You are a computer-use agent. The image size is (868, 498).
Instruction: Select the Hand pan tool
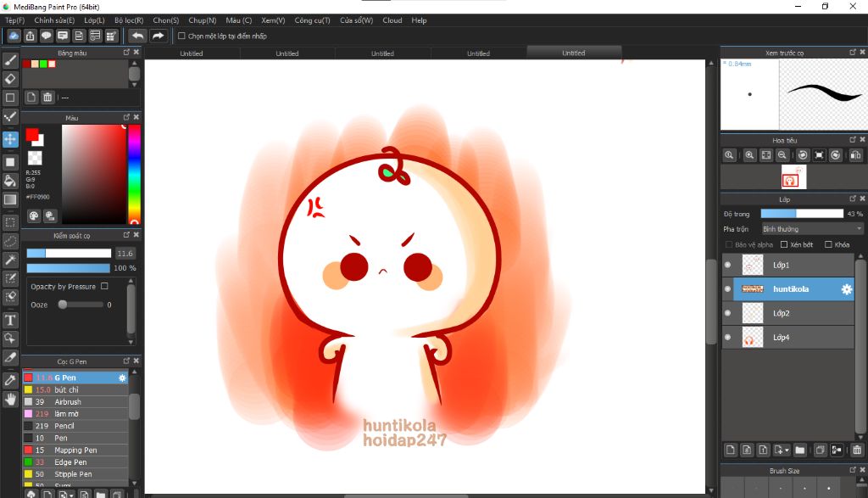10,399
